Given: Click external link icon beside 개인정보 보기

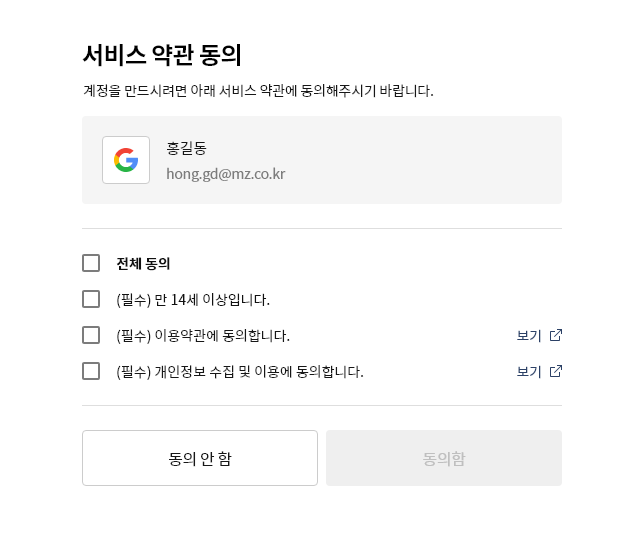Looking at the screenshot, I should pyautogui.click(x=556, y=371).
